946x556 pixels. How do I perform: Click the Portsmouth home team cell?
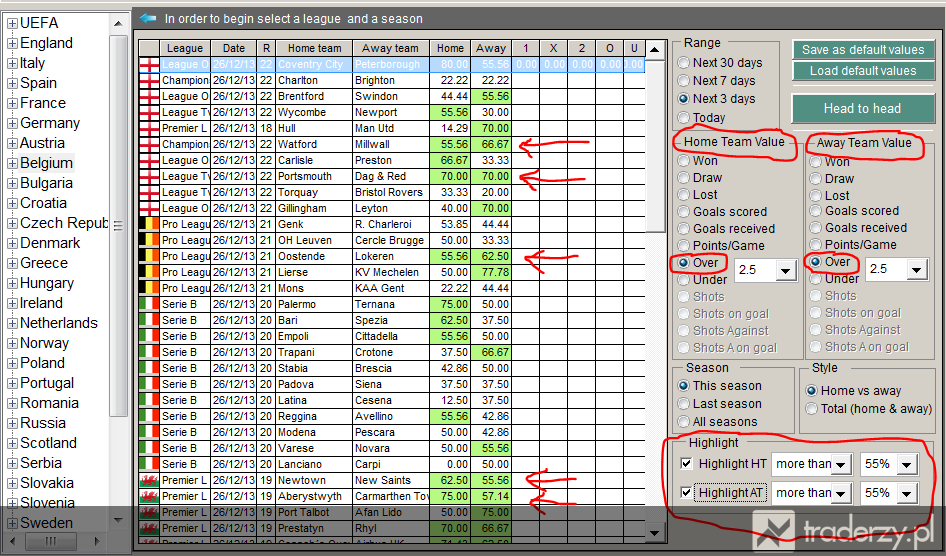click(314, 176)
